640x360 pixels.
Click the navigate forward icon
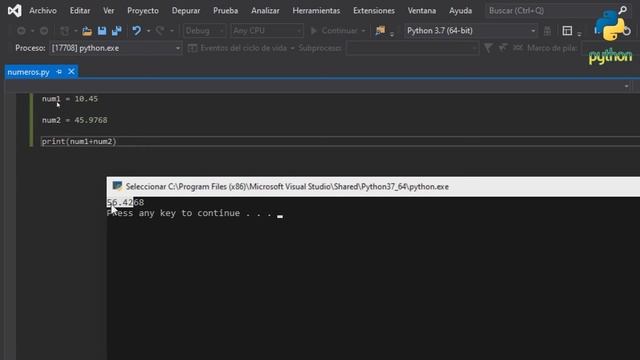[x=44, y=31]
